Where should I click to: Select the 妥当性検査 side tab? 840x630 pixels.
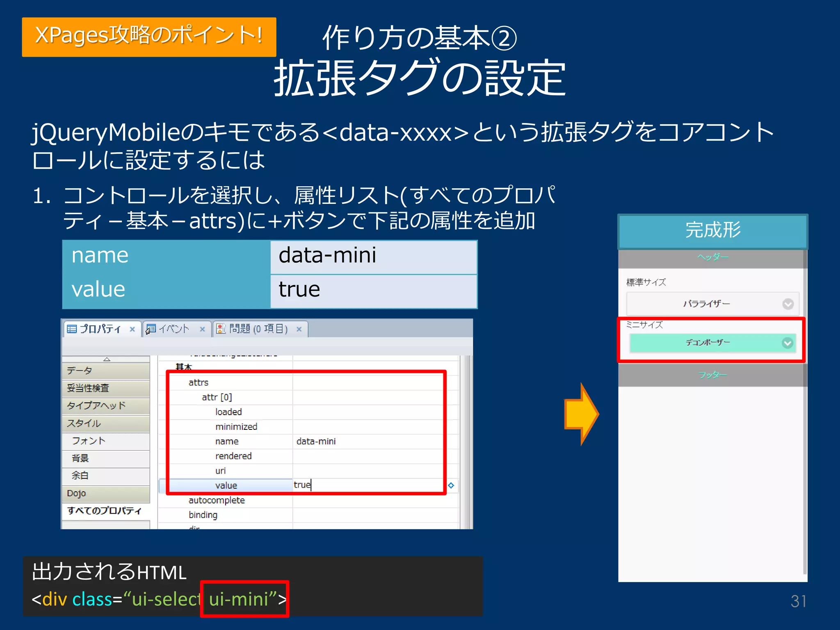(x=106, y=388)
